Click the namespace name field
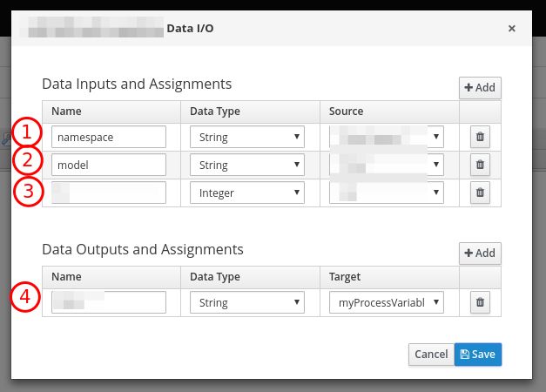Viewport: 546px width, 392px height. tap(109, 137)
